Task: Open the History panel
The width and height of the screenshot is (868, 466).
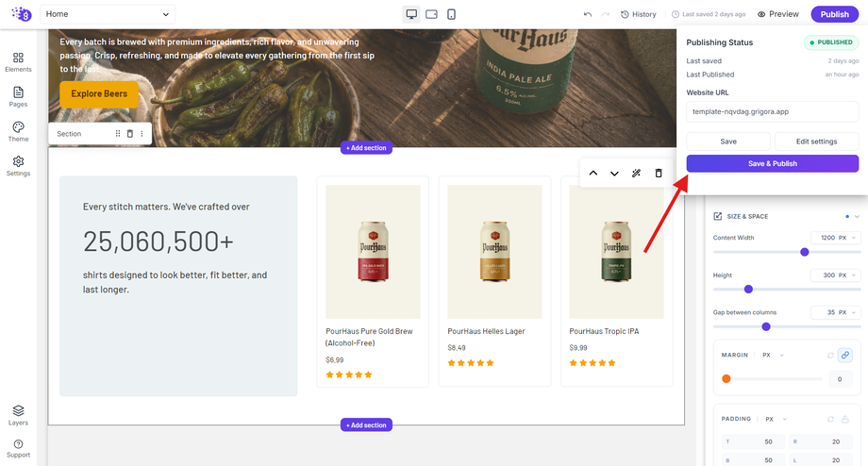Action: click(x=639, y=14)
